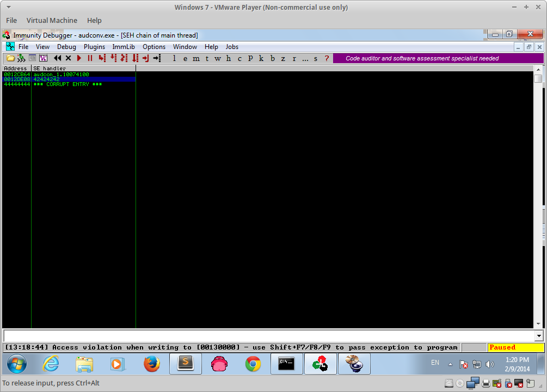The height and width of the screenshot is (392, 547).
Task: Open VMware Player File menu
Action: [11, 21]
